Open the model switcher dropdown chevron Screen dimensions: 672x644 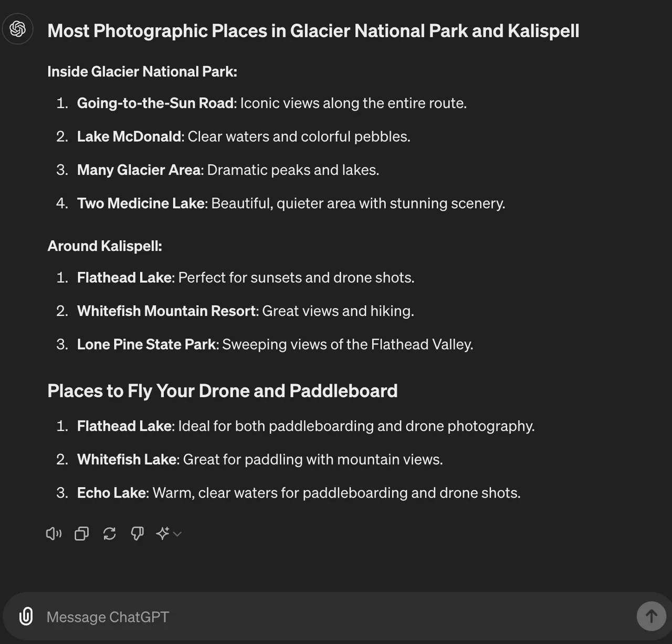tap(177, 534)
